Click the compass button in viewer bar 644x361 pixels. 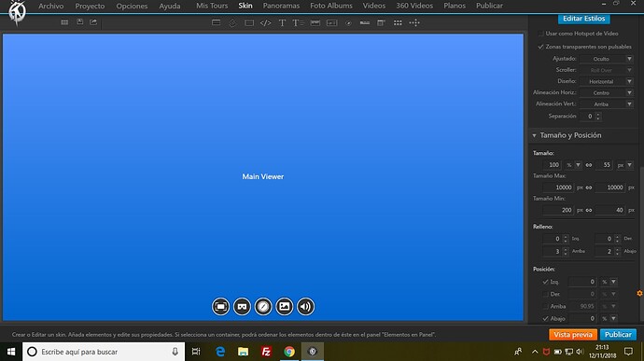263,306
